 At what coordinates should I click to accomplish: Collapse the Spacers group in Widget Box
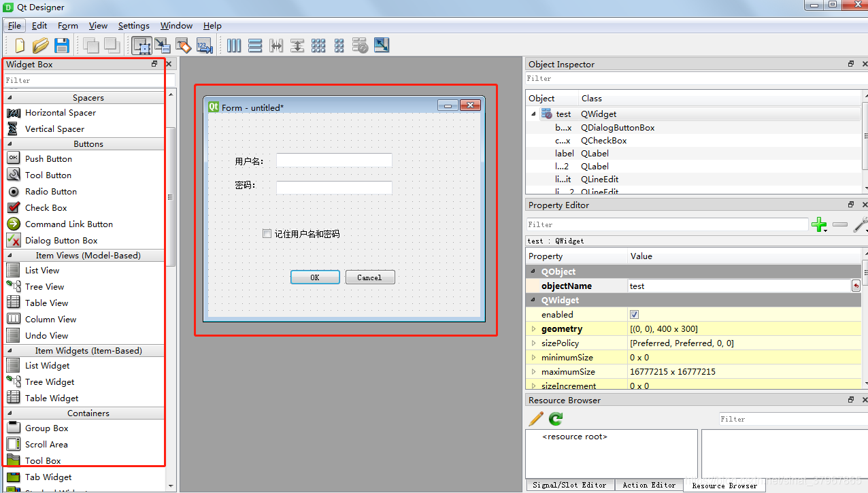[x=10, y=98]
